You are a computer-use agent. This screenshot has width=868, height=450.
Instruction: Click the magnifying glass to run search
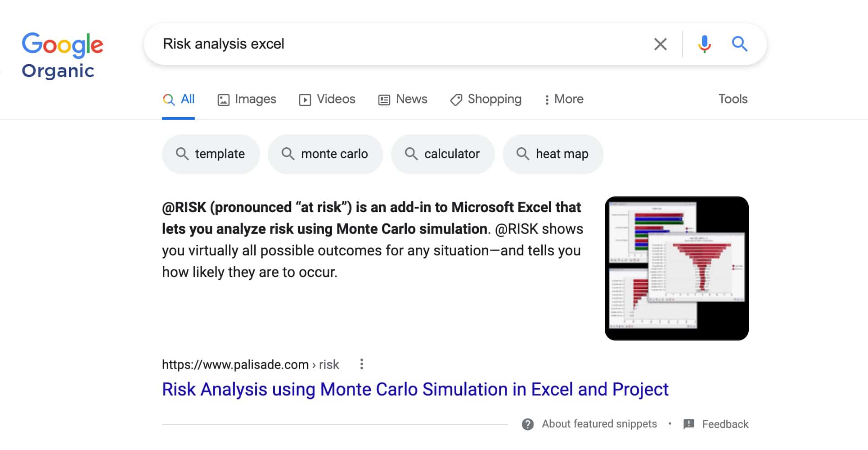[739, 44]
